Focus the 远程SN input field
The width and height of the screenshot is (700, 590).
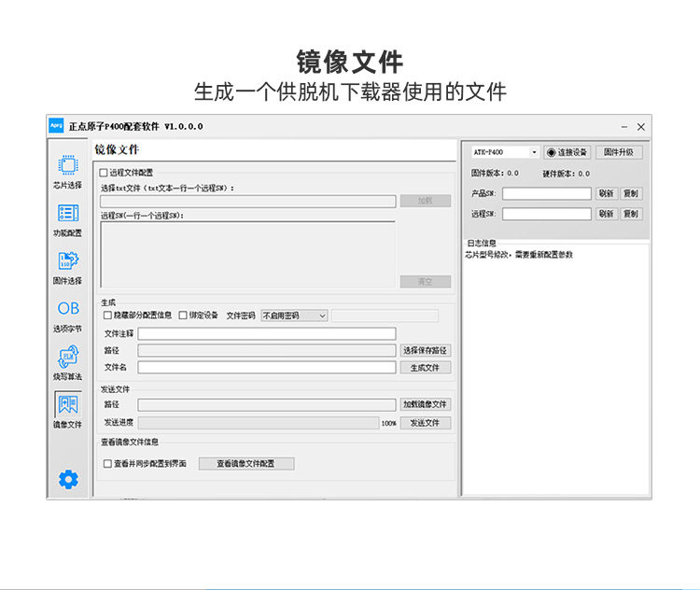(x=547, y=214)
